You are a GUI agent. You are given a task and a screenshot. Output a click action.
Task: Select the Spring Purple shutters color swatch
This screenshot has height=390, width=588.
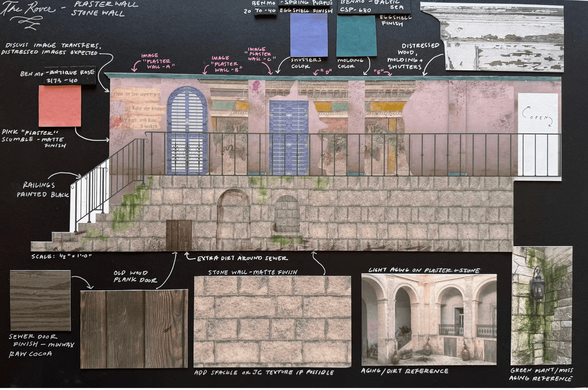(x=309, y=35)
